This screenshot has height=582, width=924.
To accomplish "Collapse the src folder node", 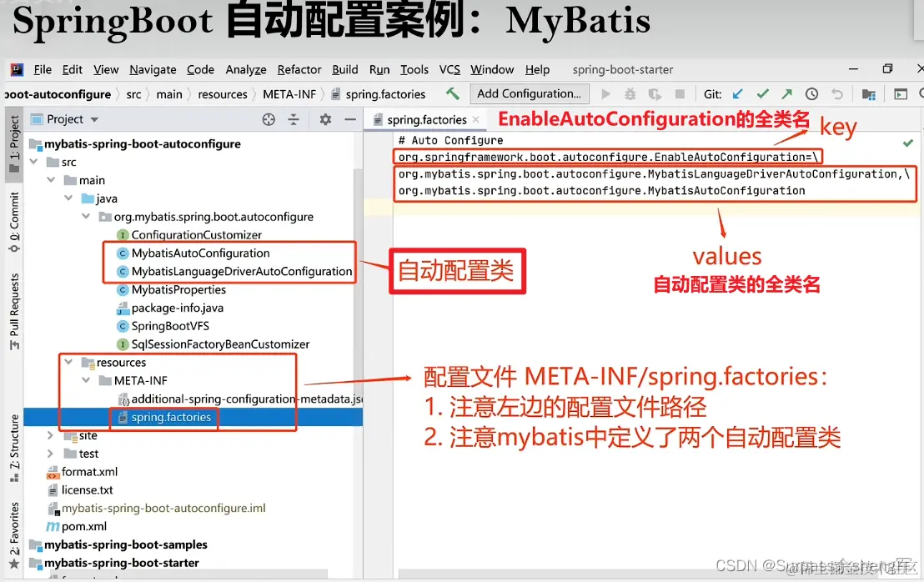I will click(33, 162).
